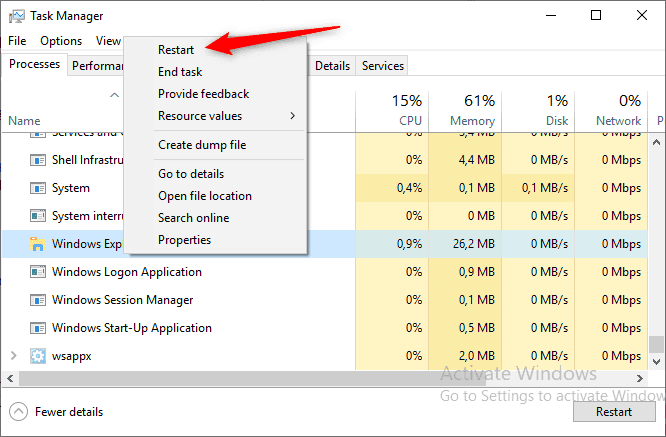Switch to the Performance tab
Screen dimensions: 666x437
[x=96, y=66]
